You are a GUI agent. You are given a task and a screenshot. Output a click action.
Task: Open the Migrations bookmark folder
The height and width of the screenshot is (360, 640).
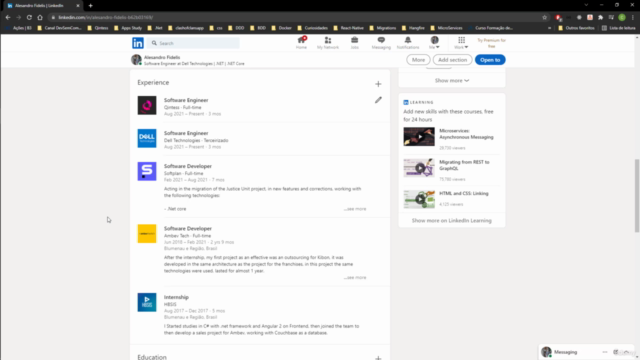pos(383,28)
